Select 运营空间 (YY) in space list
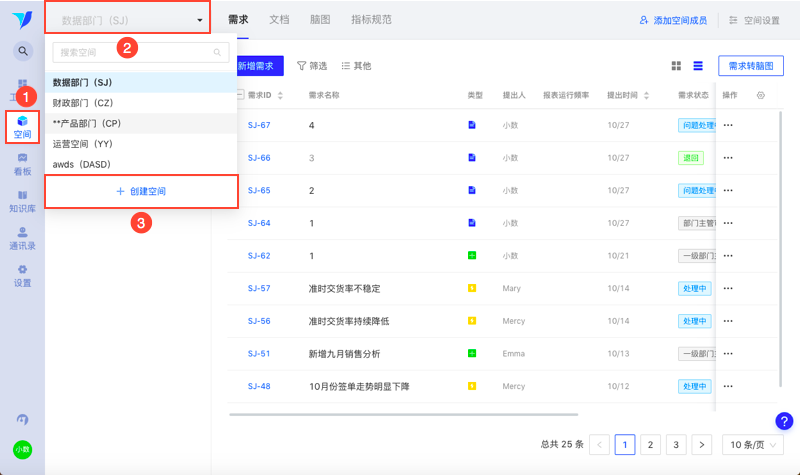 coord(141,144)
